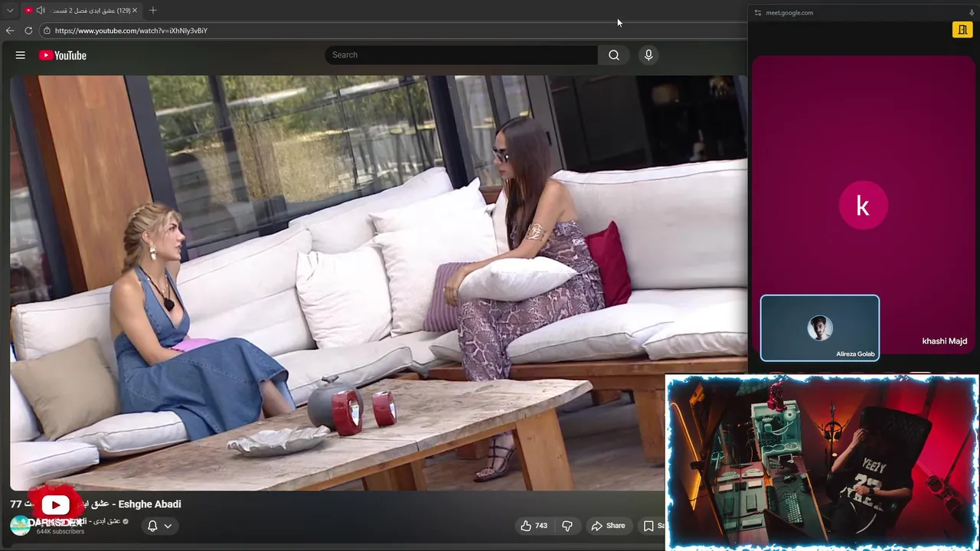The height and width of the screenshot is (551, 980).
Task: Mute the tab with the speaker icon
Action: 41,11
